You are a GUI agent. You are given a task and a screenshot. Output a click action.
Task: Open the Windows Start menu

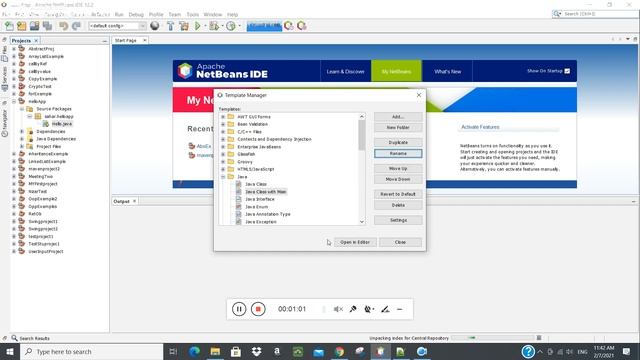(x=10, y=351)
